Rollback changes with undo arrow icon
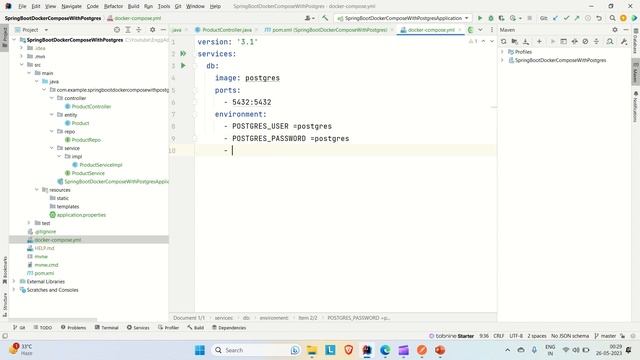Viewport: 640px width, 360px height. pyautogui.click(x=599, y=18)
